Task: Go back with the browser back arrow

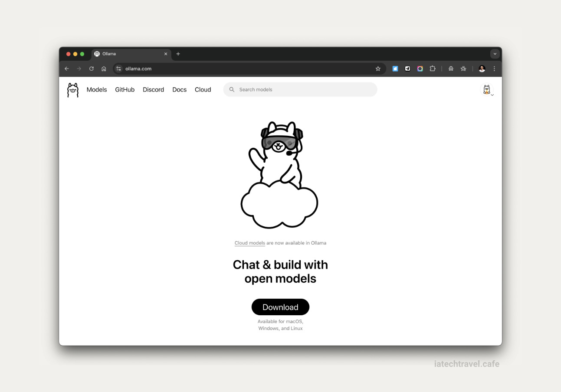Action: 67,69
